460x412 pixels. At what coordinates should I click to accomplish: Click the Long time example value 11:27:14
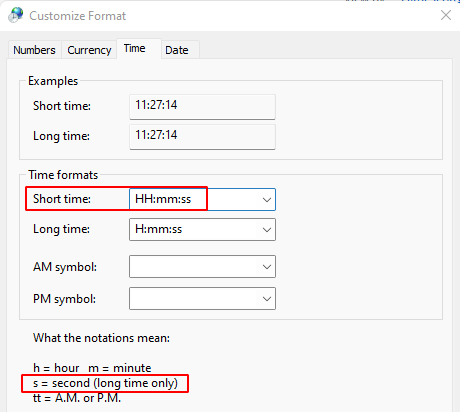pyautogui.click(x=202, y=136)
